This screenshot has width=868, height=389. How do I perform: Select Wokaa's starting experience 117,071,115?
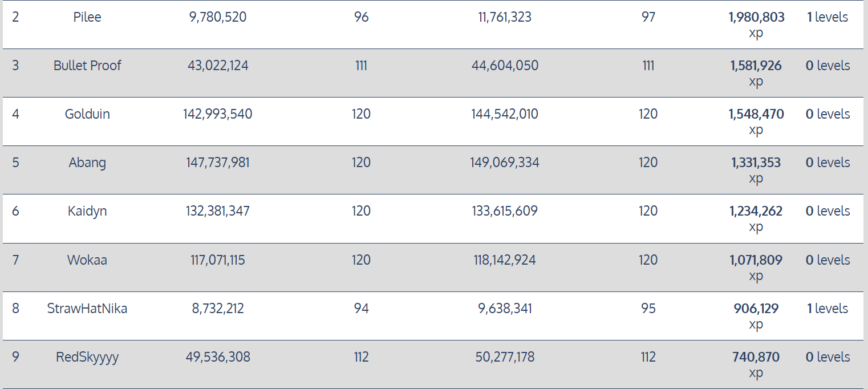click(x=218, y=260)
